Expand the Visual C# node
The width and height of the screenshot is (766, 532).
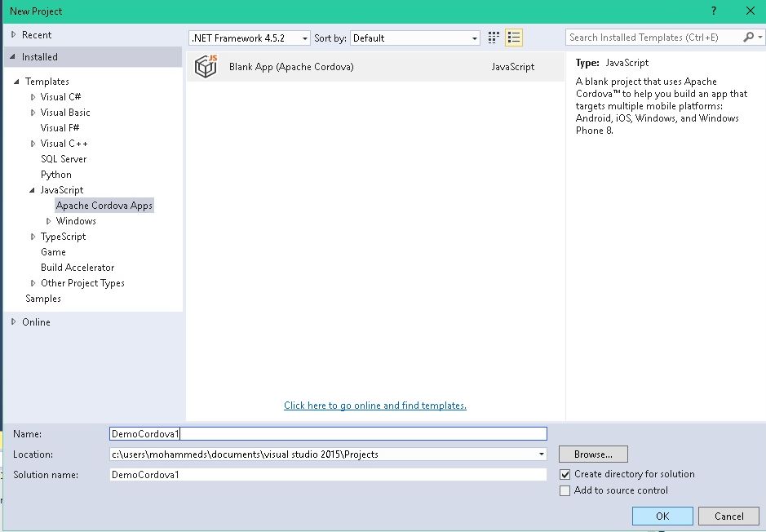tap(33, 97)
